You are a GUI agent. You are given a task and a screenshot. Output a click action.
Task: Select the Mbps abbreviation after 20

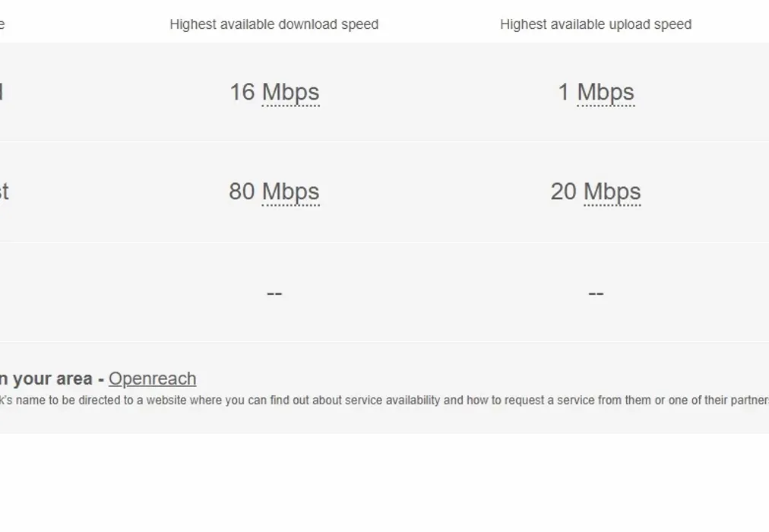click(x=612, y=192)
